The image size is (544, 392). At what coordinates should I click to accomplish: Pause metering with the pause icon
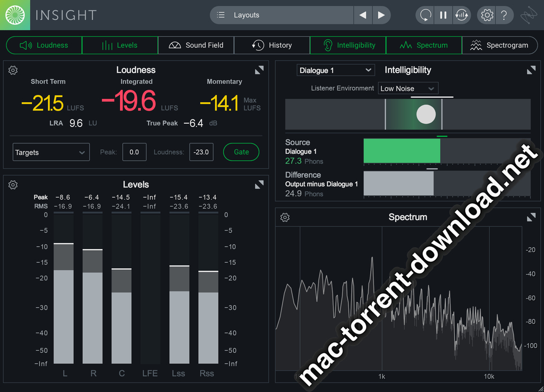[x=443, y=15]
